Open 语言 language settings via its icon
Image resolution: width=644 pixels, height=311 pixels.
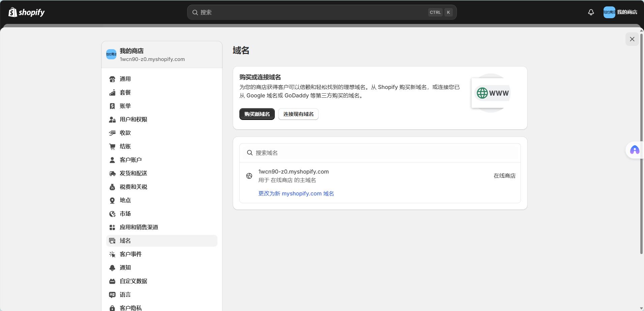point(113,294)
